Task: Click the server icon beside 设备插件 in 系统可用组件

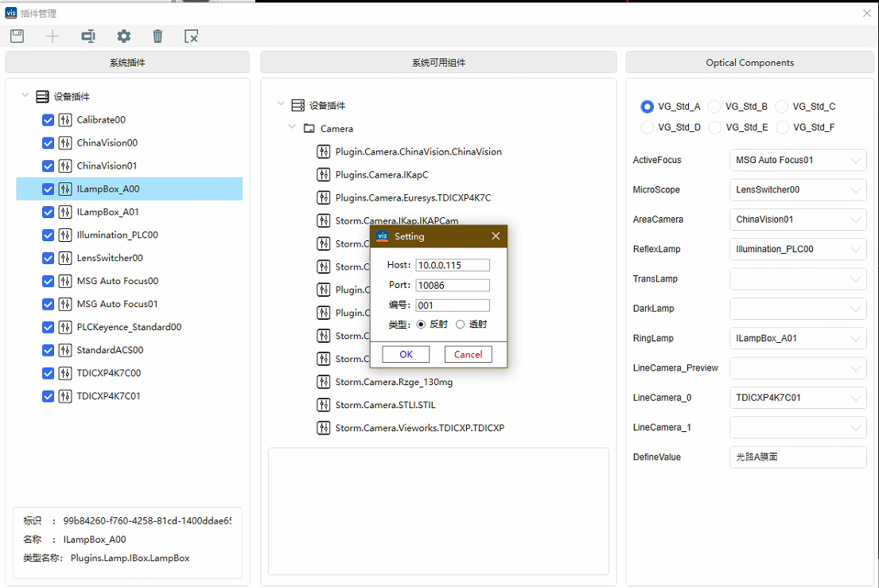Action: [x=298, y=105]
